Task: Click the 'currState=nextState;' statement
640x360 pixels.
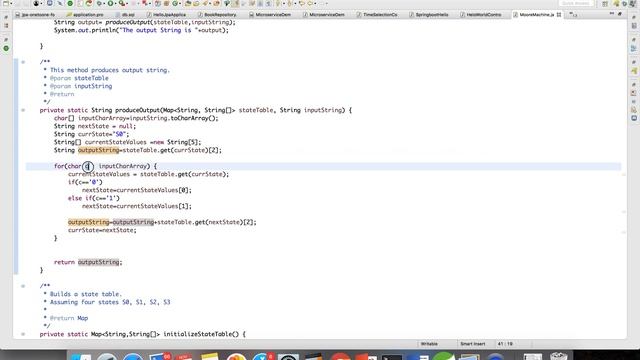Action: 102,230
